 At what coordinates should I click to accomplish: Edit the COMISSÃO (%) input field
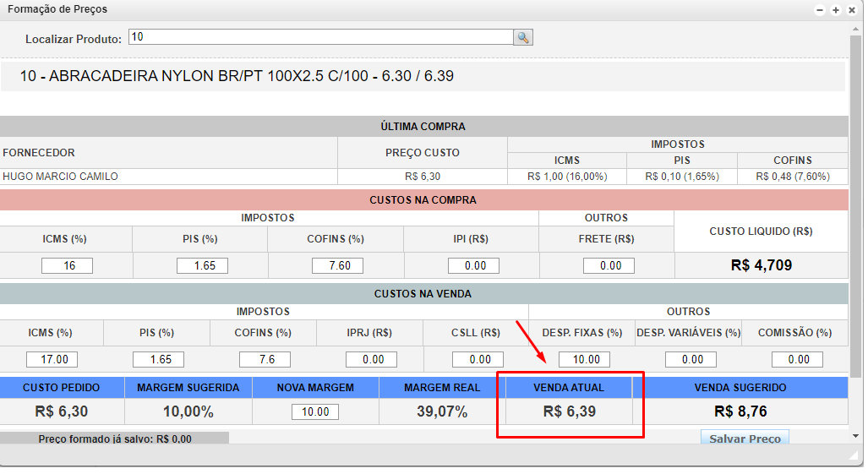(797, 359)
